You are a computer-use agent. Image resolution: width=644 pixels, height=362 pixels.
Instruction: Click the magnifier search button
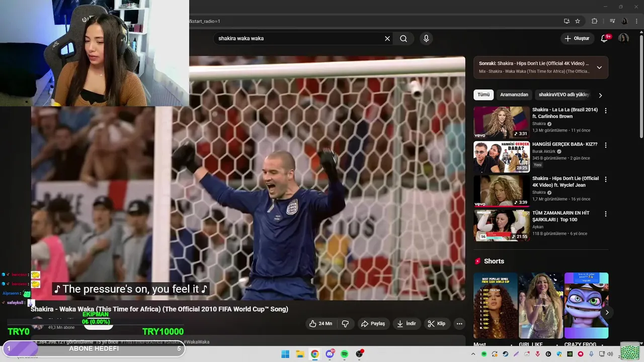tap(404, 38)
